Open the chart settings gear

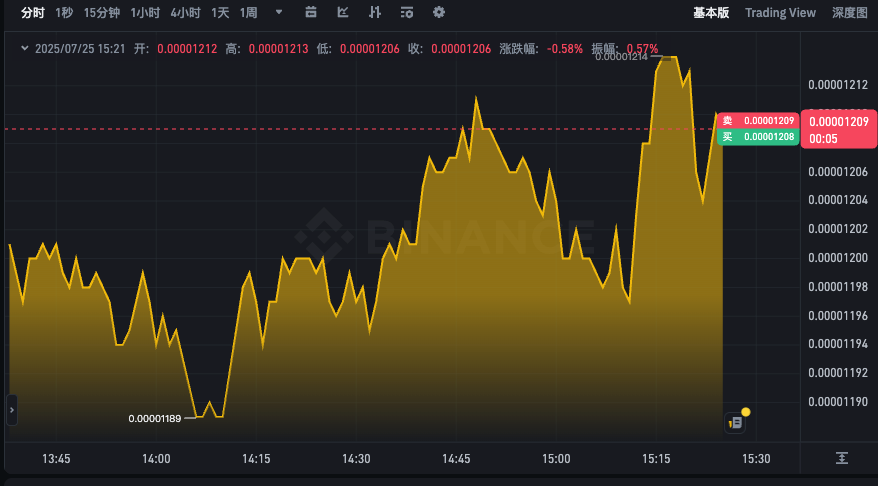pyautogui.click(x=439, y=13)
